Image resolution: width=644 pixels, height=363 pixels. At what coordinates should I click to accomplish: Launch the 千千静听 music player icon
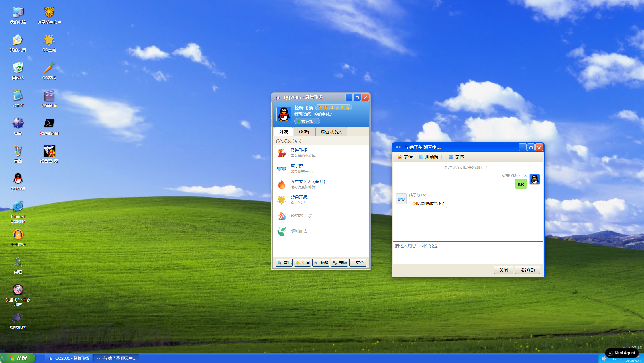coord(18,237)
